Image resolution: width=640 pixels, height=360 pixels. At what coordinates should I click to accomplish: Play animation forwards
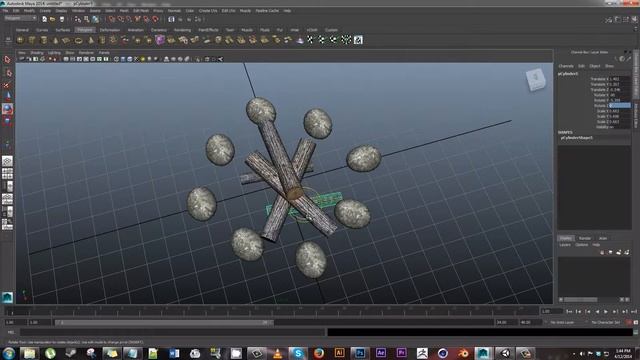coord(606,311)
